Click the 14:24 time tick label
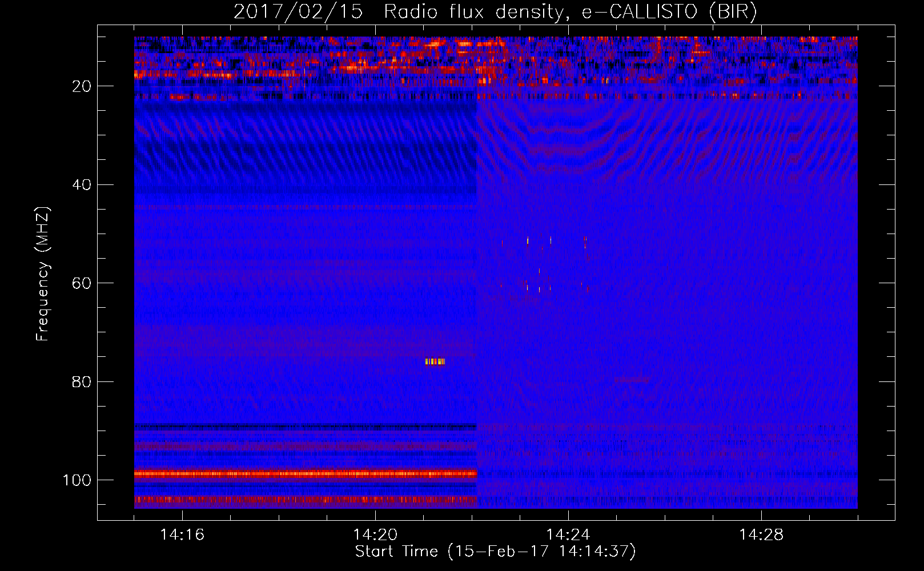Screen dimensions: 924x571 click(x=568, y=535)
